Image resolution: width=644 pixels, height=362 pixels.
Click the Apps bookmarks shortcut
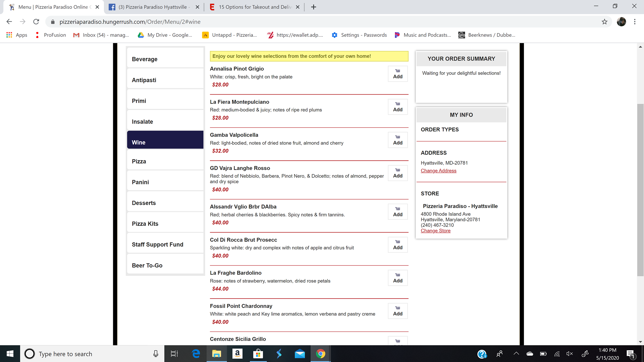coord(17,35)
